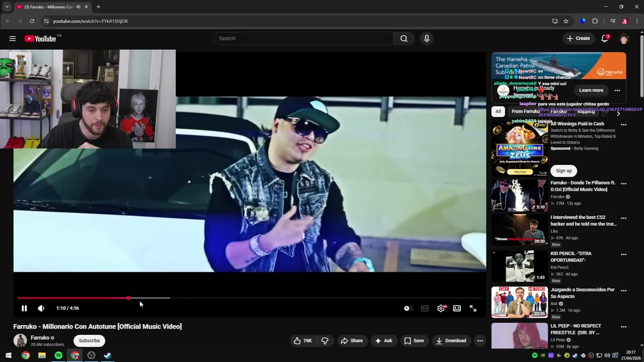Open Spotify from the taskbar
The width and height of the screenshot is (644, 362).
click(x=58, y=355)
